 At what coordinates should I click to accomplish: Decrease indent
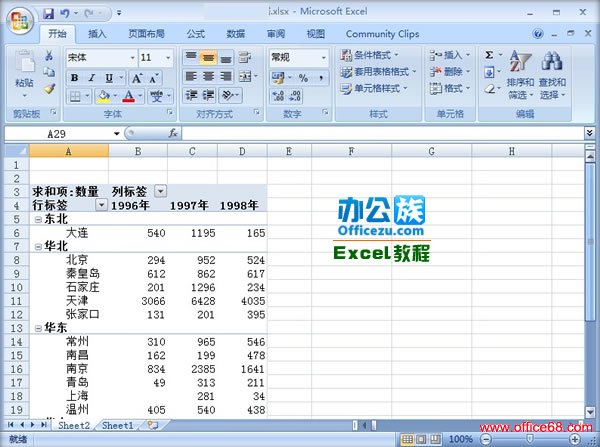[x=191, y=95]
